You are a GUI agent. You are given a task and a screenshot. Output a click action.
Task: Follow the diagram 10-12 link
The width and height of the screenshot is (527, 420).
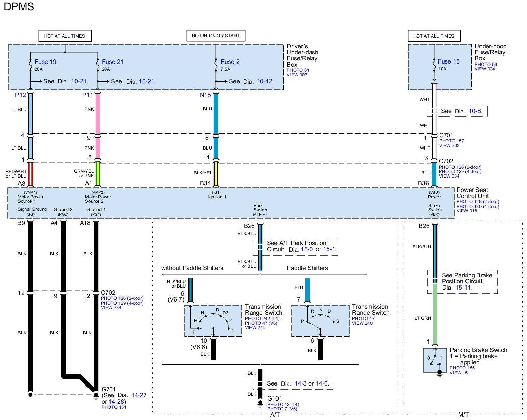point(265,81)
